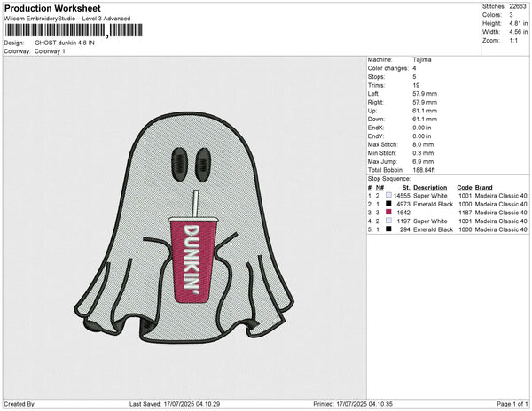Click the Min Stitch value 0.3 mm
532x411 pixels.
click(x=423, y=153)
